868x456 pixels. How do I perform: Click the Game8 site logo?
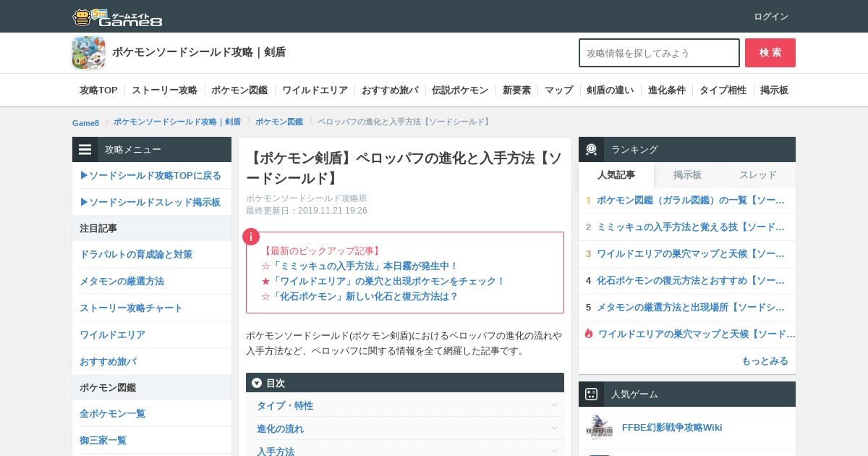(117, 17)
